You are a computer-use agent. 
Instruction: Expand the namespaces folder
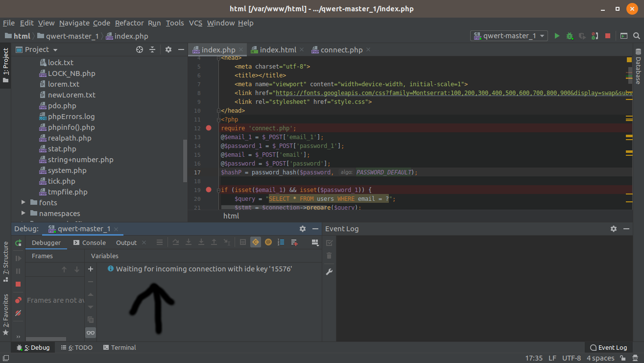point(23,213)
